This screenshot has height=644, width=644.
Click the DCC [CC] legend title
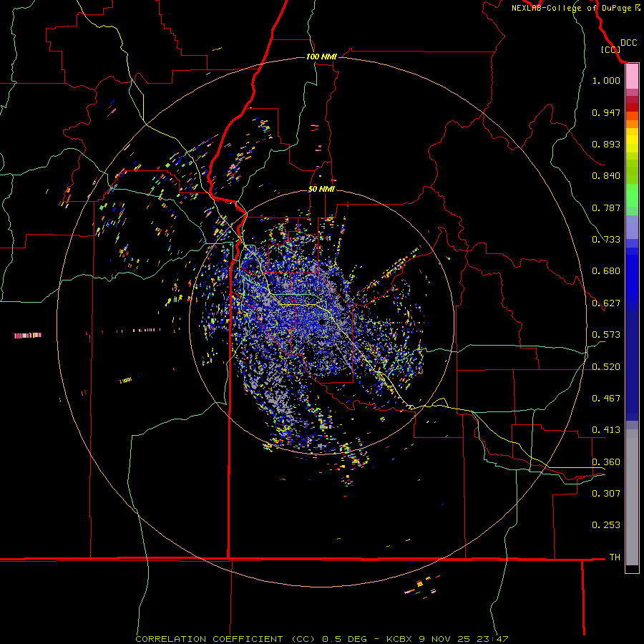pyautogui.click(x=619, y=46)
